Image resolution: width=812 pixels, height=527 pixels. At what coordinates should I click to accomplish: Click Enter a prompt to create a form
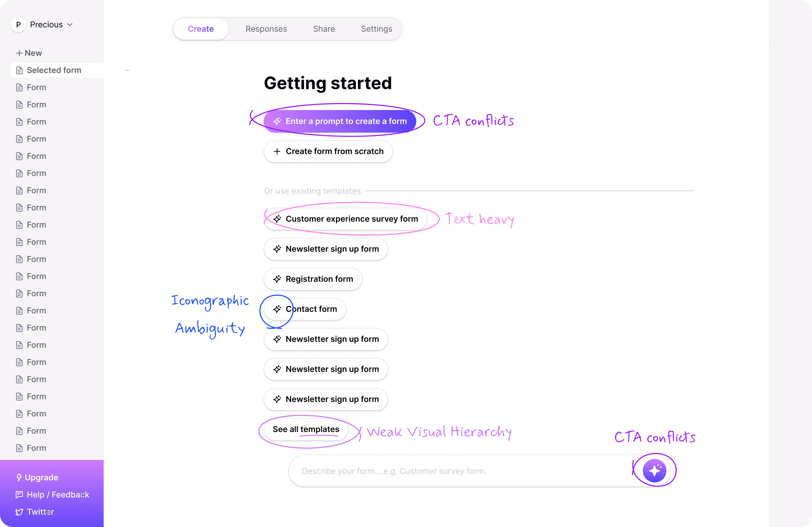point(340,121)
